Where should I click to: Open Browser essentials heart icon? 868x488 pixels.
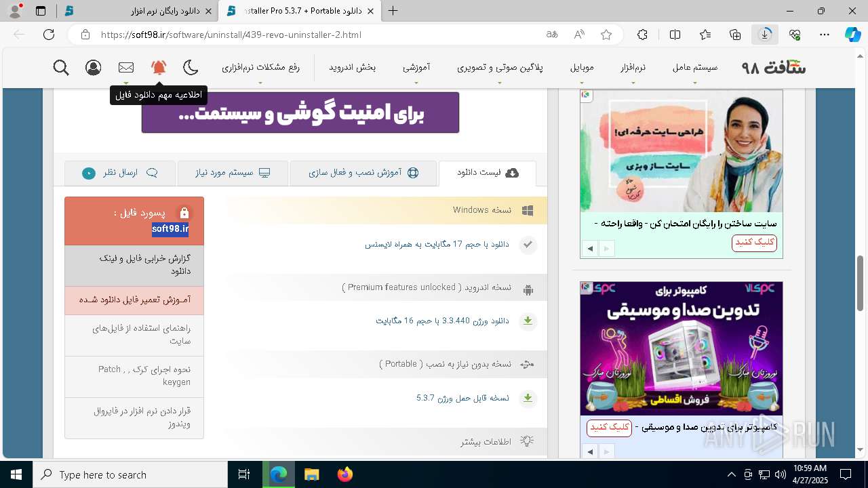coord(795,35)
